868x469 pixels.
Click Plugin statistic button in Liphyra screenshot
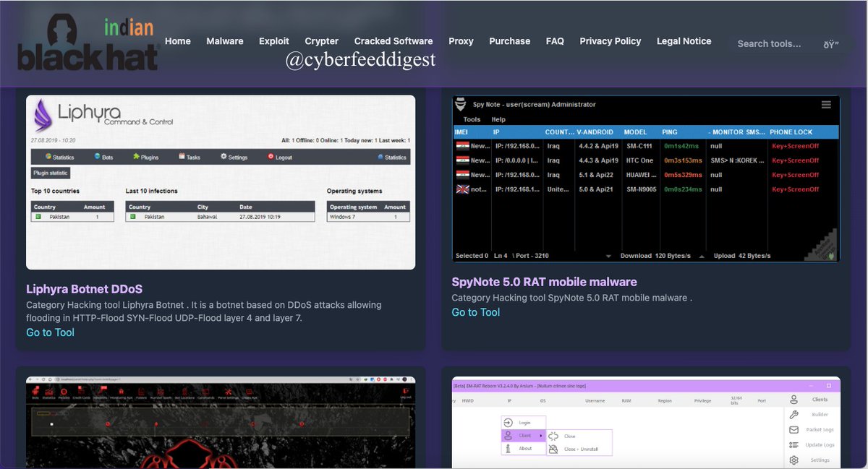point(51,173)
